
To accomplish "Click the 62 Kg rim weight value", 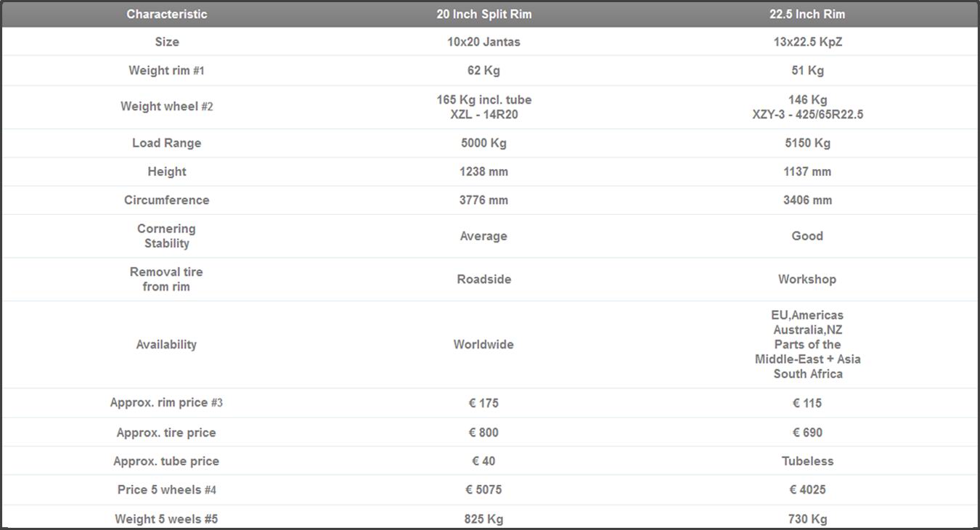I will point(483,70).
